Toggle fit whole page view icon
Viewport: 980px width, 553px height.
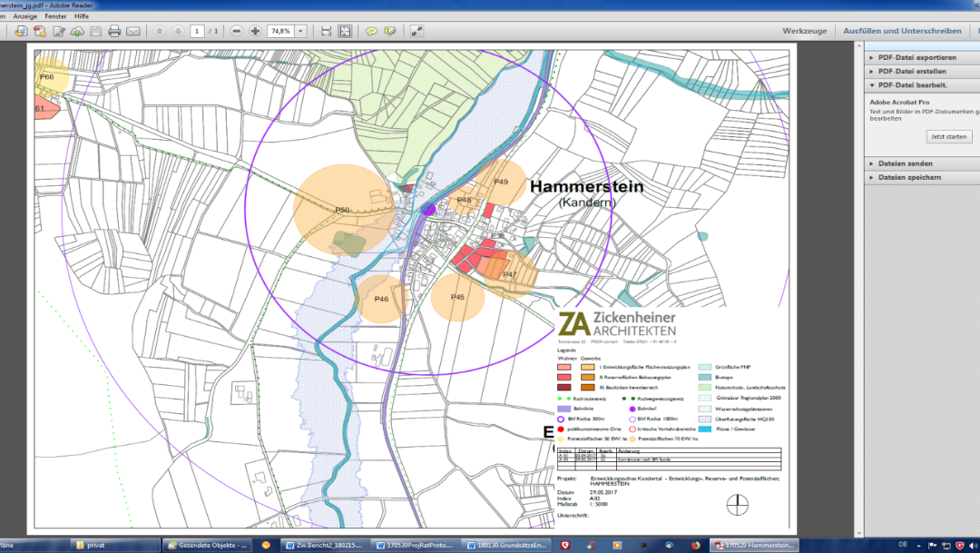click(345, 31)
